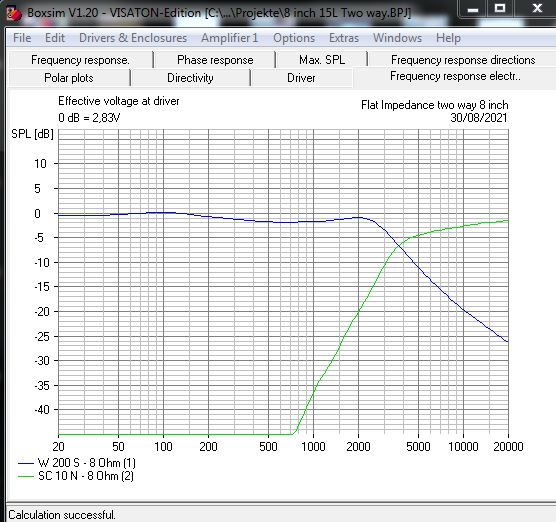Click the green SC 10 N legend line
The width and height of the screenshot is (556, 522).
tap(26, 476)
